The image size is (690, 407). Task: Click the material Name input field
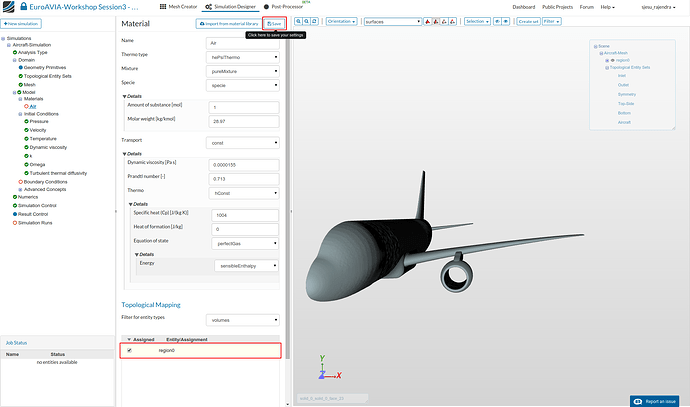242,43
